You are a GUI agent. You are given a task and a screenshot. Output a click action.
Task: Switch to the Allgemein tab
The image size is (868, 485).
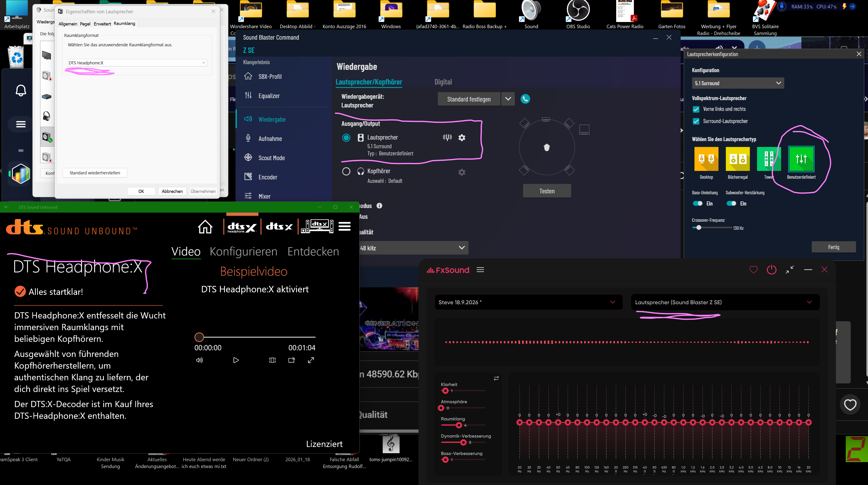pos(68,24)
